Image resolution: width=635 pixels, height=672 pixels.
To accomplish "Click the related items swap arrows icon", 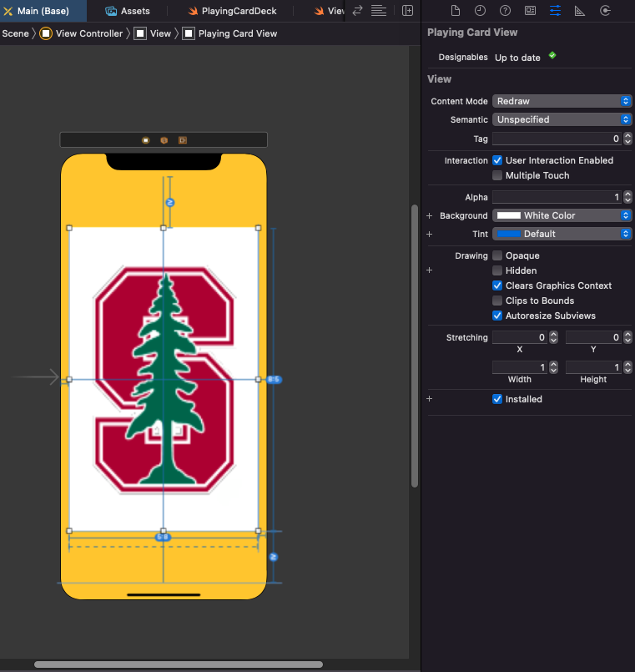I will pyautogui.click(x=357, y=11).
